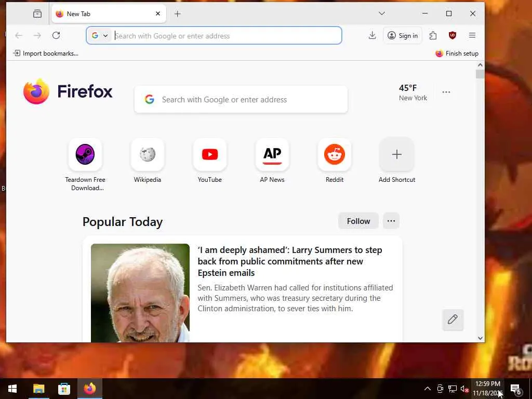Click scrollbar up arrow

coord(480,65)
